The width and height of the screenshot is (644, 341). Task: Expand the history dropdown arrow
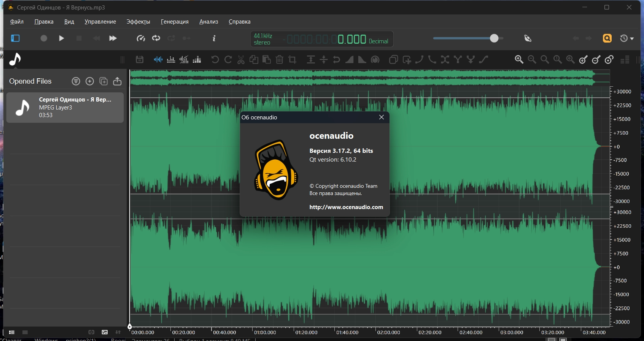[x=632, y=39]
